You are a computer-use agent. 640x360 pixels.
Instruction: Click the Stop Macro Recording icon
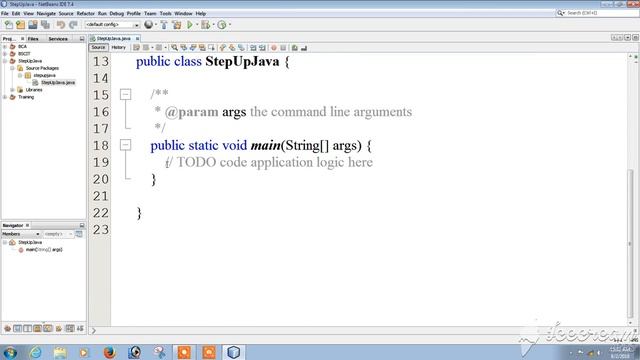[283, 48]
